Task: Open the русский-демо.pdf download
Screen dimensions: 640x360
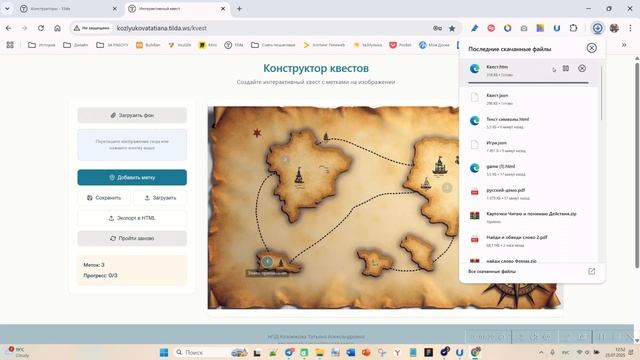Action: [529, 193]
